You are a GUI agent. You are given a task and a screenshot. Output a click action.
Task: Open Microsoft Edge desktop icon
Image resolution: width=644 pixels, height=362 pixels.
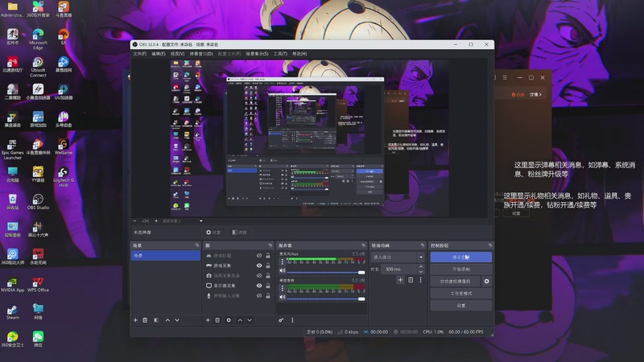click(38, 39)
